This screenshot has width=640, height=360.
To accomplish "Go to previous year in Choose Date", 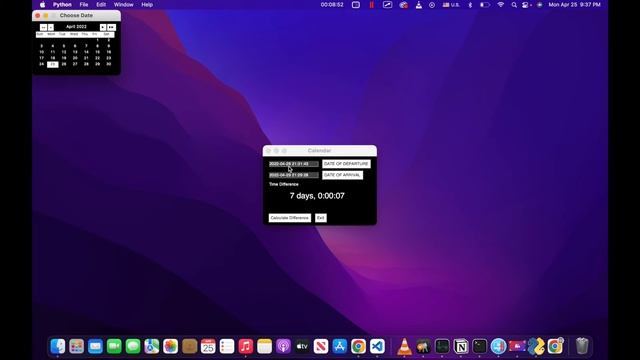I will point(43,27).
